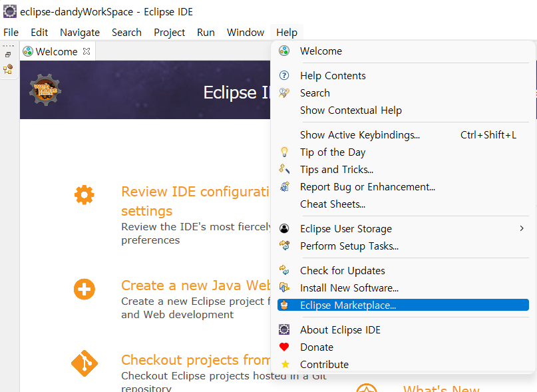Viewport: 537px width, 392px height.
Task: Click the Install New Software icon
Action: point(284,288)
